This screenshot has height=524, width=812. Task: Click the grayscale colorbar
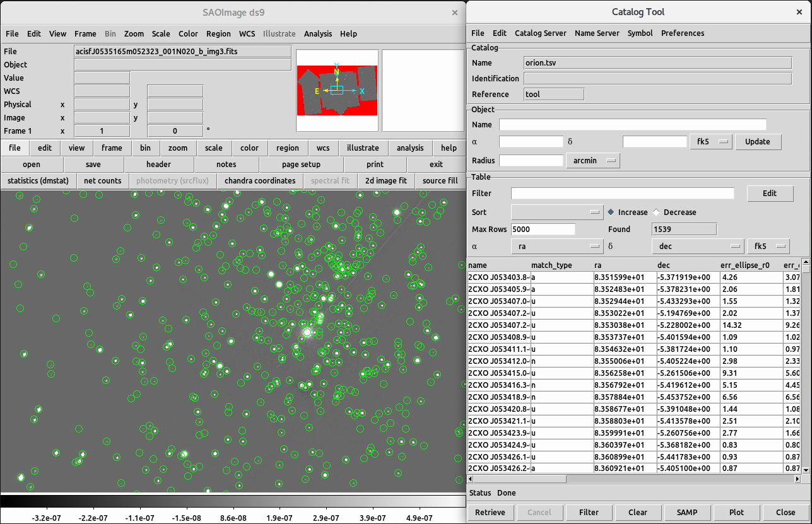tap(230, 501)
